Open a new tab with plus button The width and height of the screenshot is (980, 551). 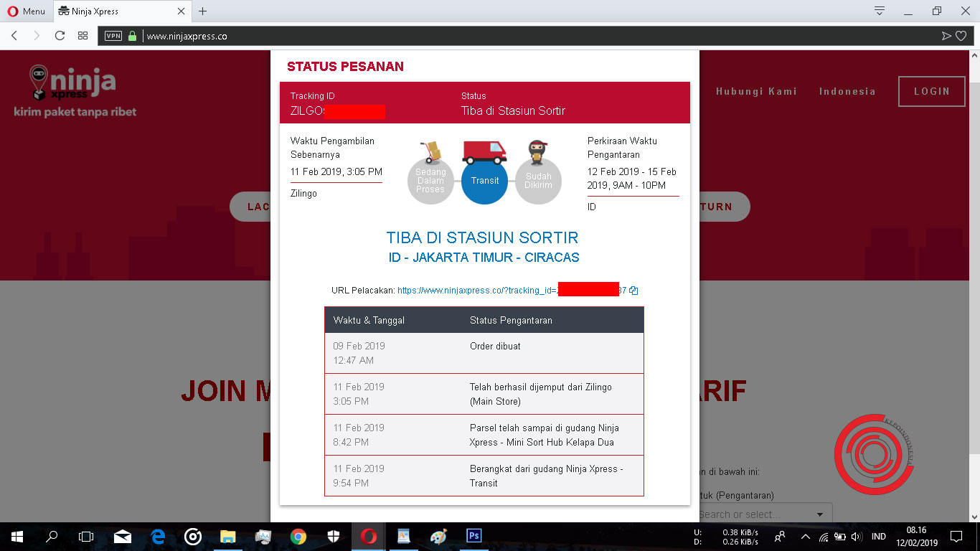(x=202, y=11)
